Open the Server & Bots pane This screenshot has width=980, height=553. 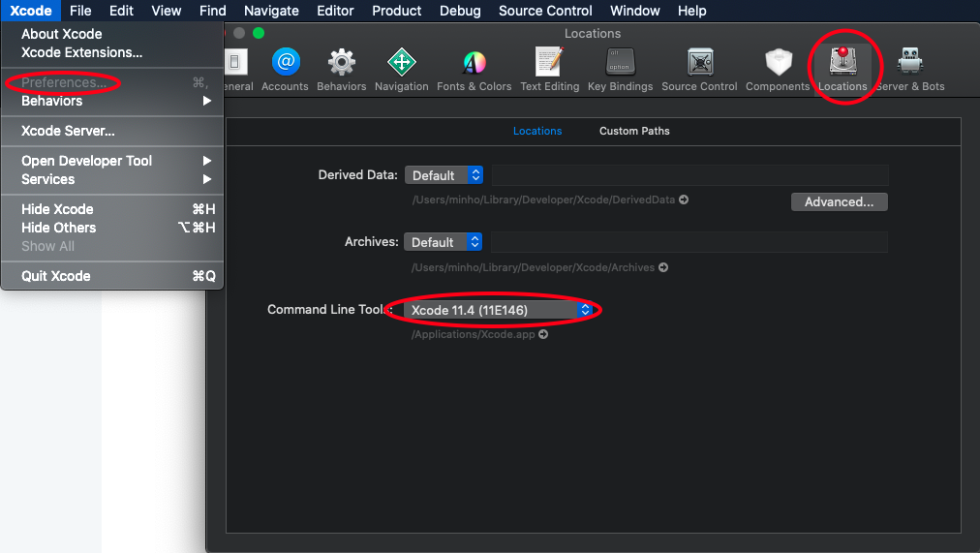[x=910, y=70]
